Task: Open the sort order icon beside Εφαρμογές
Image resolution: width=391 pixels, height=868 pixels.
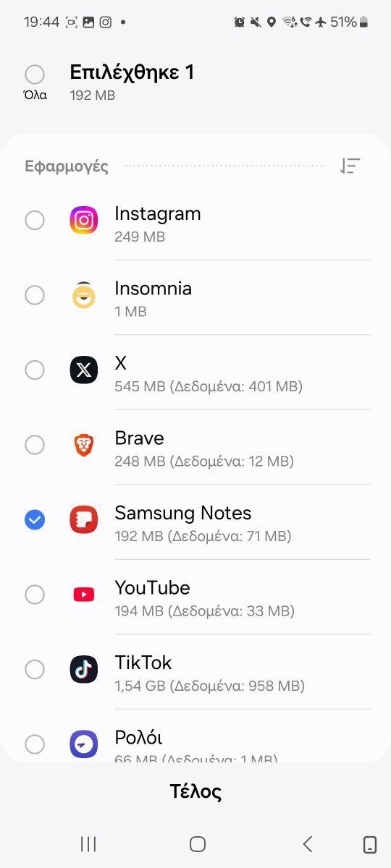Action: coord(350,166)
